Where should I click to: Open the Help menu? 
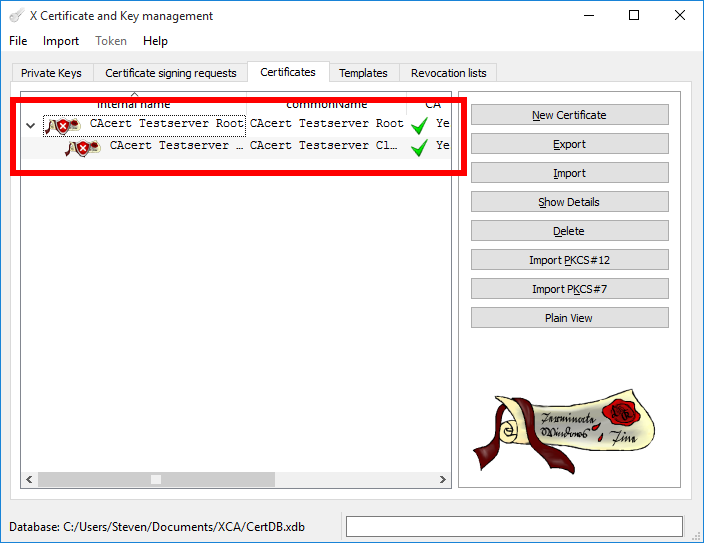[x=155, y=41]
